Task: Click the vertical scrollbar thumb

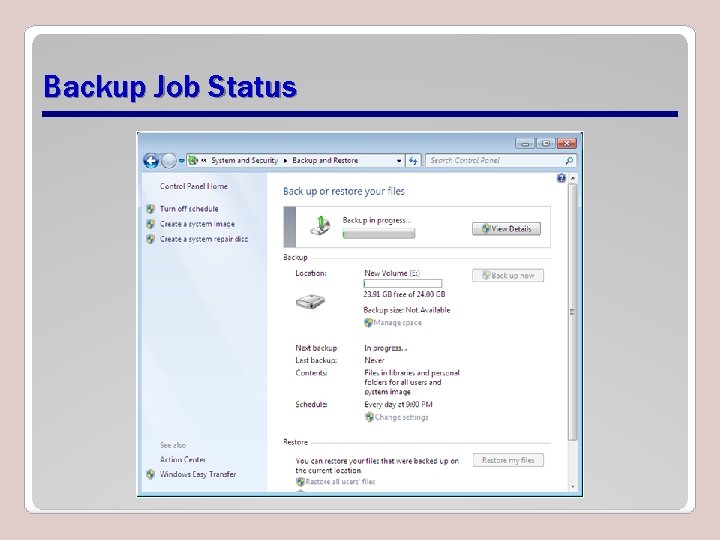Action: click(573, 312)
